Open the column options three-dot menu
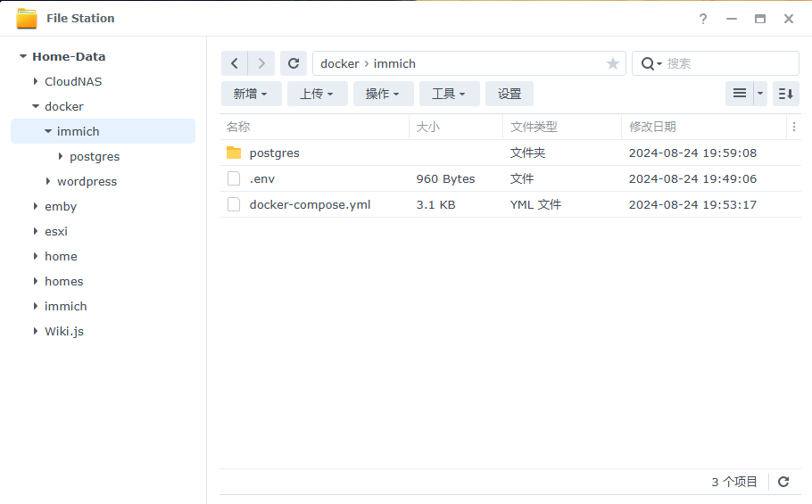Screen dimensions: 812x504 [x=794, y=127]
